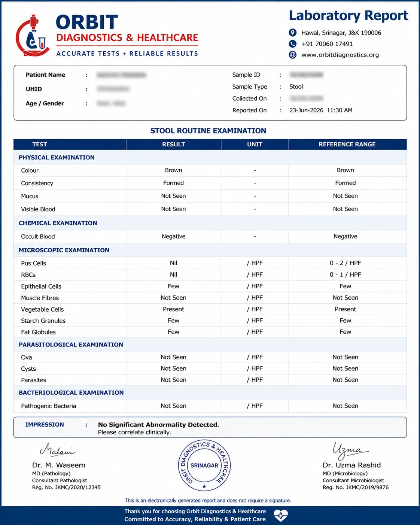Click the Sample Type value Stool

pyautogui.click(x=296, y=87)
